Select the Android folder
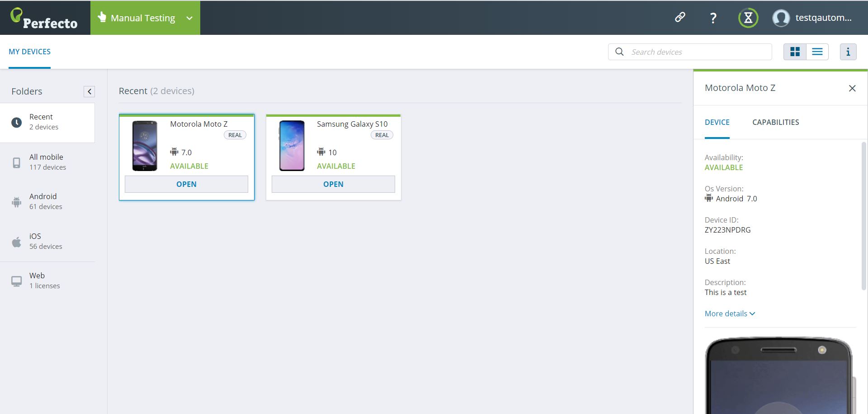Viewport: 868px width, 414px height. coord(47,202)
